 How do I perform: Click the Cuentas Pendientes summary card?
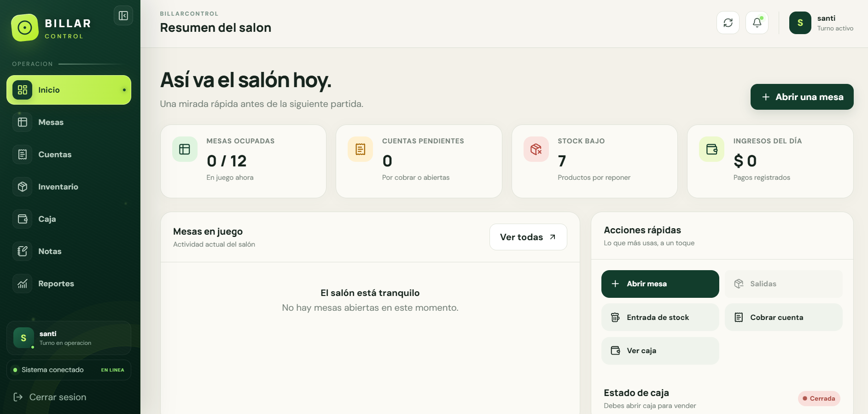point(419,161)
